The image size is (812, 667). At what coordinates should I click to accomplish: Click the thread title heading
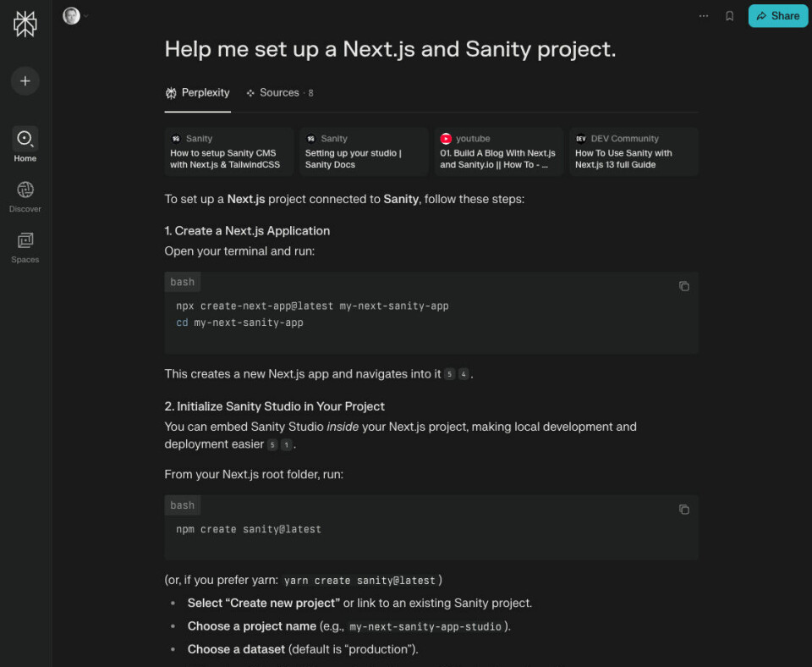391,49
